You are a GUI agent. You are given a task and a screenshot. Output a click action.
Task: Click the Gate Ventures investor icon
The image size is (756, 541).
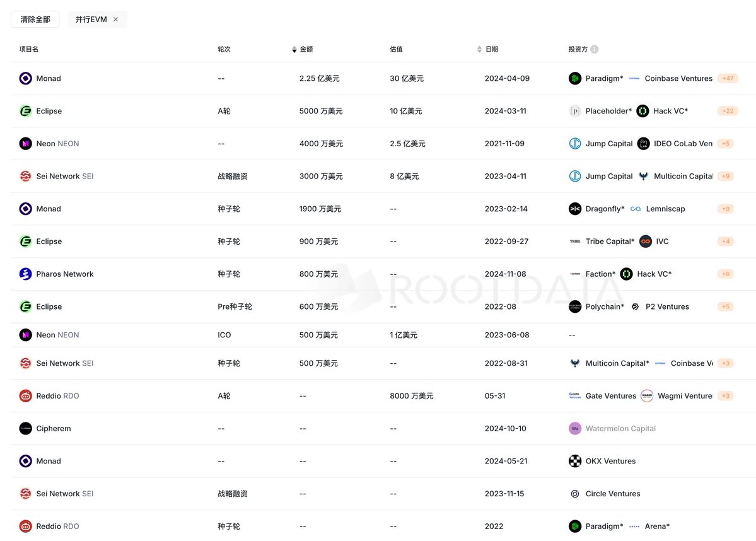(x=574, y=396)
